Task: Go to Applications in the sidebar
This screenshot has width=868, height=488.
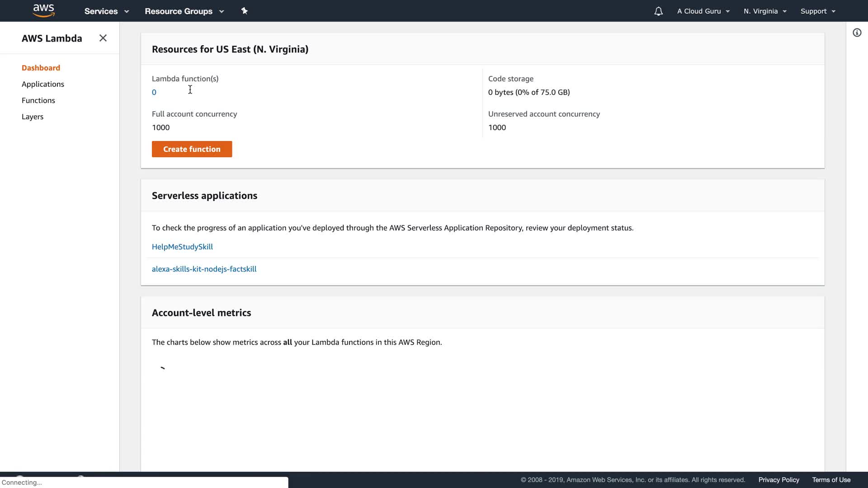Action: [43, 84]
